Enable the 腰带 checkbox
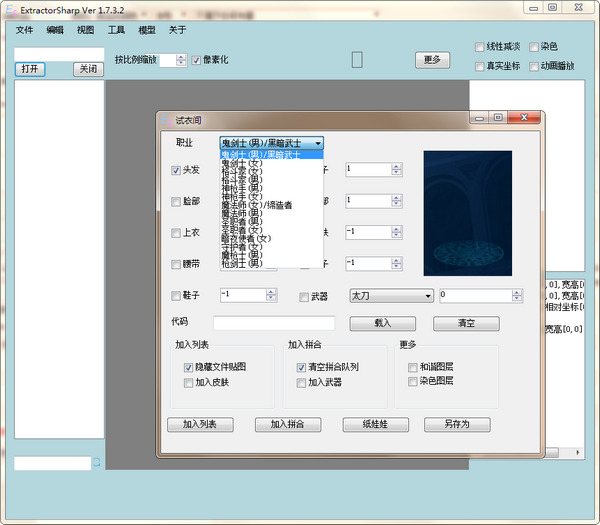Viewport: 600px width, 525px height. 176,264
